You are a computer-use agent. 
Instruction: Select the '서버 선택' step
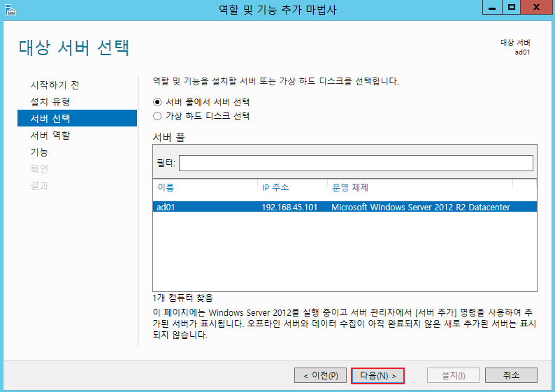pos(77,118)
